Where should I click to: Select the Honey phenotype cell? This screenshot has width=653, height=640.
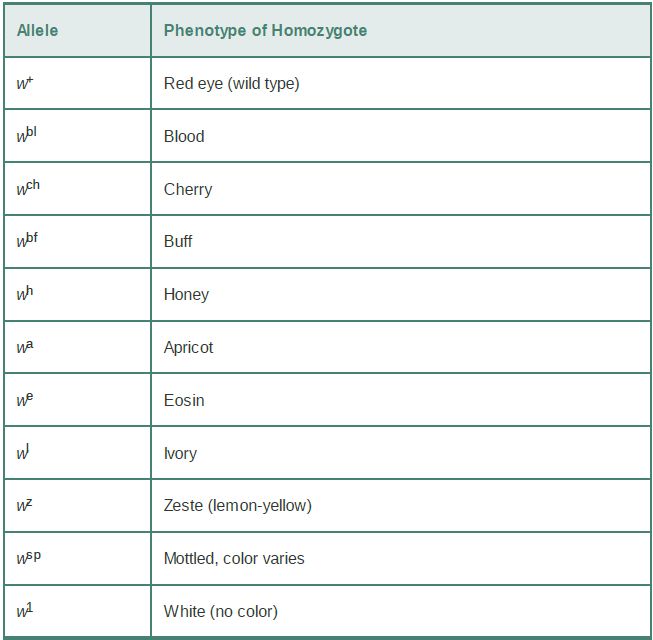pos(401,294)
